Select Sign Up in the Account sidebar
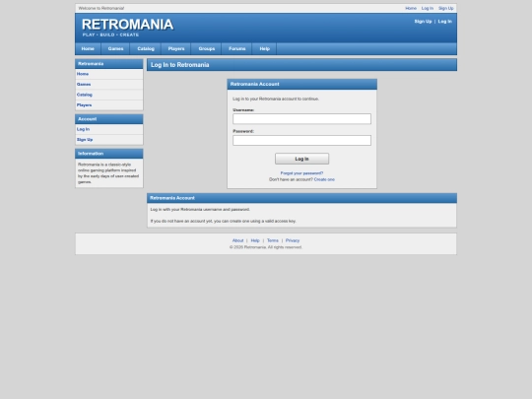 tap(109, 140)
